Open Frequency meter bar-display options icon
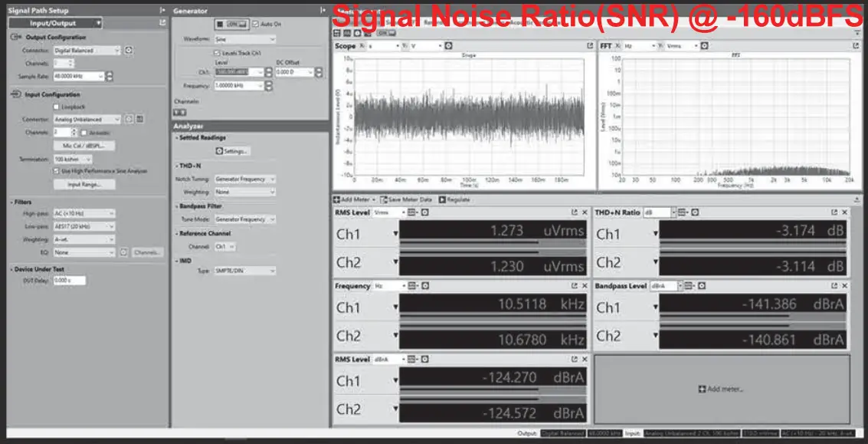The width and height of the screenshot is (868, 444). click(413, 286)
